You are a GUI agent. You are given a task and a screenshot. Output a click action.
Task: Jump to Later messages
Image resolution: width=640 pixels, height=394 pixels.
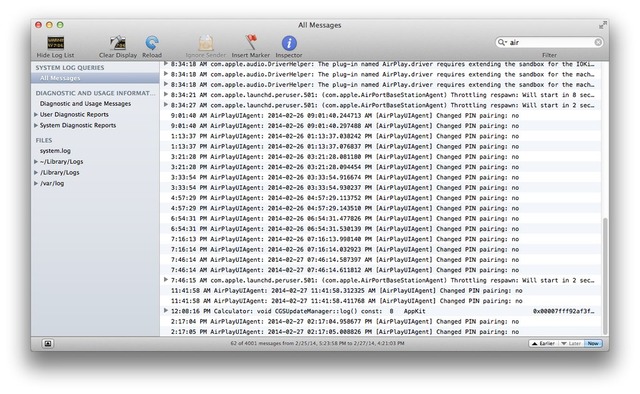click(x=571, y=343)
